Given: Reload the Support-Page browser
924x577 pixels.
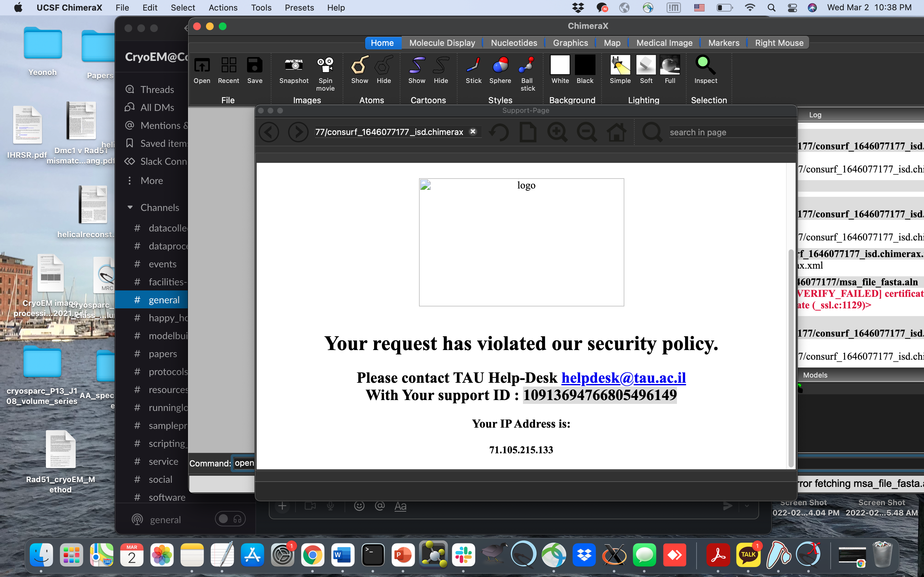Looking at the screenshot, I should point(499,132).
